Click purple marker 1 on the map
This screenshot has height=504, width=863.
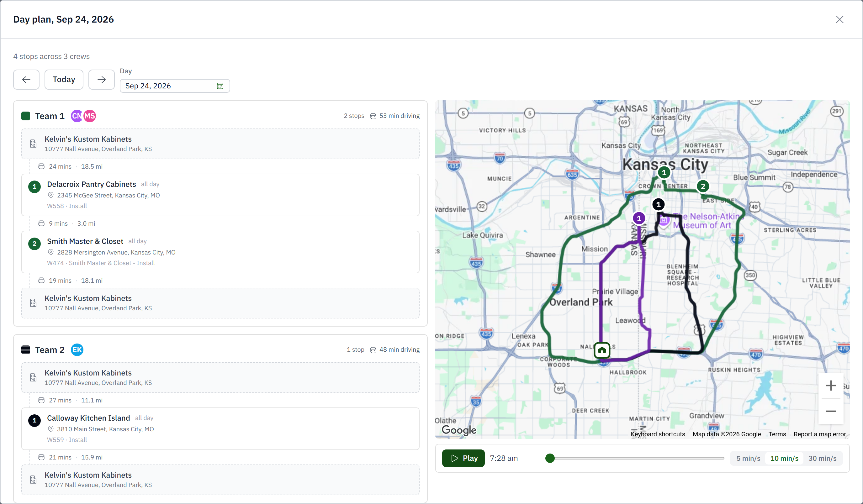click(x=639, y=218)
